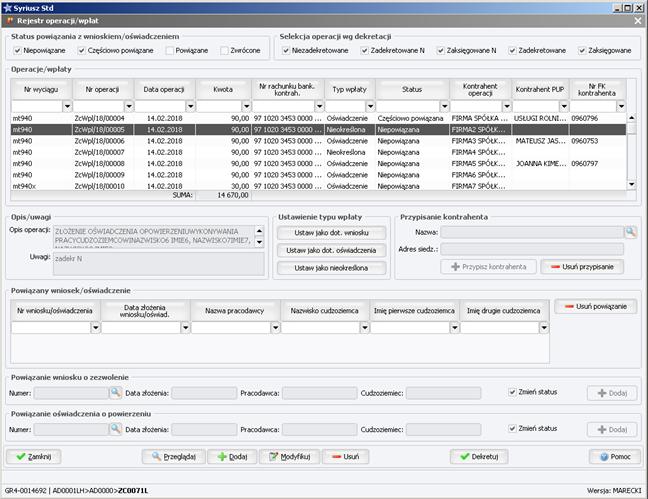Click the bottom toolbar Usuń button
This screenshot has height=499, width=648.
pyautogui.click(x=345, y=456)
